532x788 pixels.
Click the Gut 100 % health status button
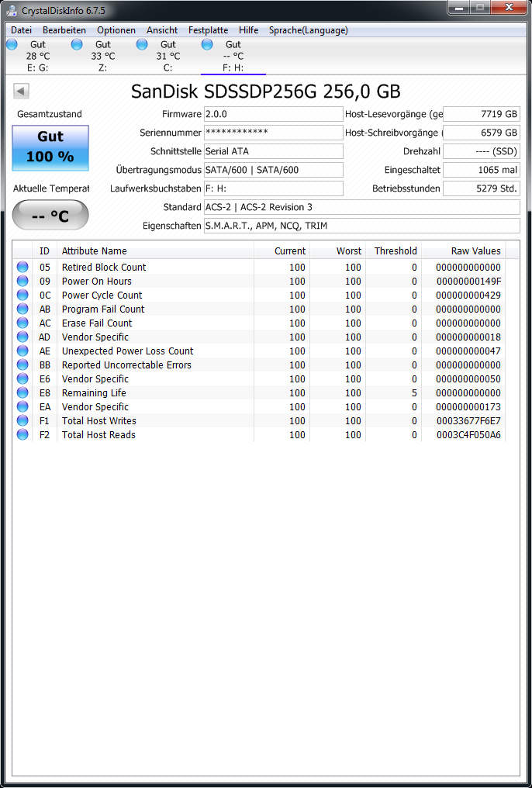pos(50,147)
